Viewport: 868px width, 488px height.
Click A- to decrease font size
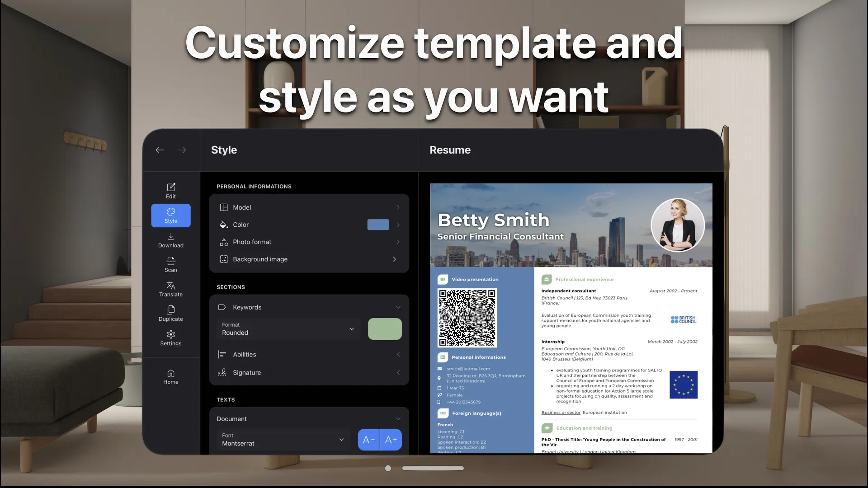pyautogui.click(x=368, y=439)
